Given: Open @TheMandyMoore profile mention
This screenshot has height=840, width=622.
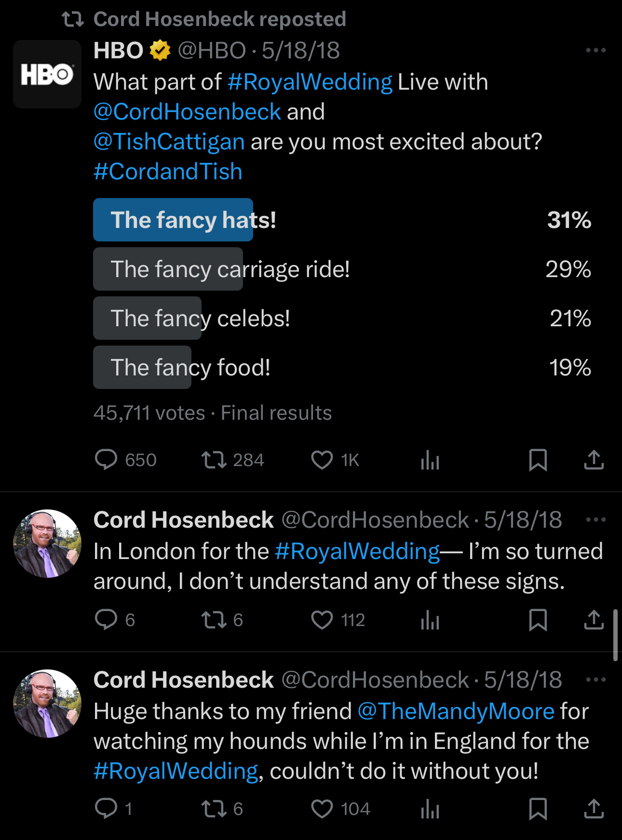Looking at the screenshot, I should tap(456, 711).
